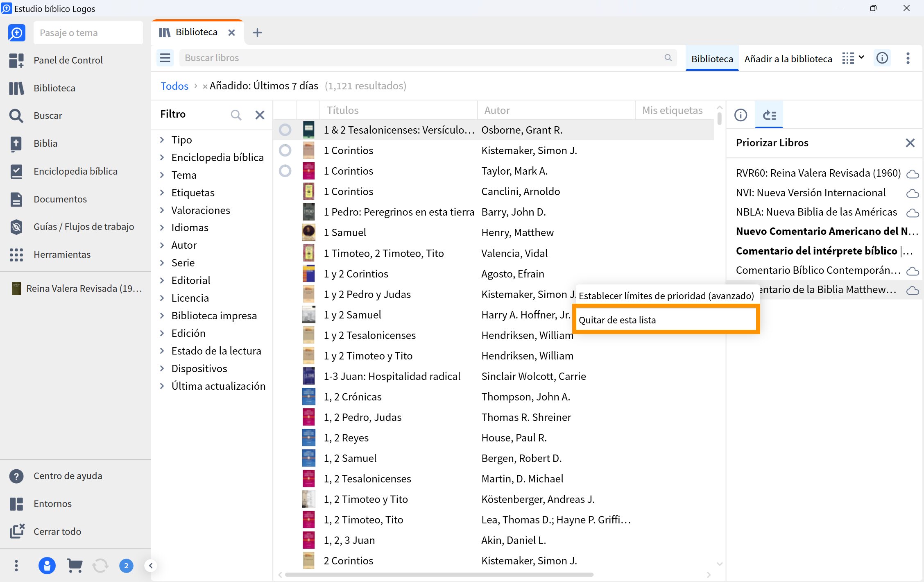Open 1 Samuel by Henry, Matthew
This screenshot has width=924, height=582.
pyautogui.click(x=345, y=232)
